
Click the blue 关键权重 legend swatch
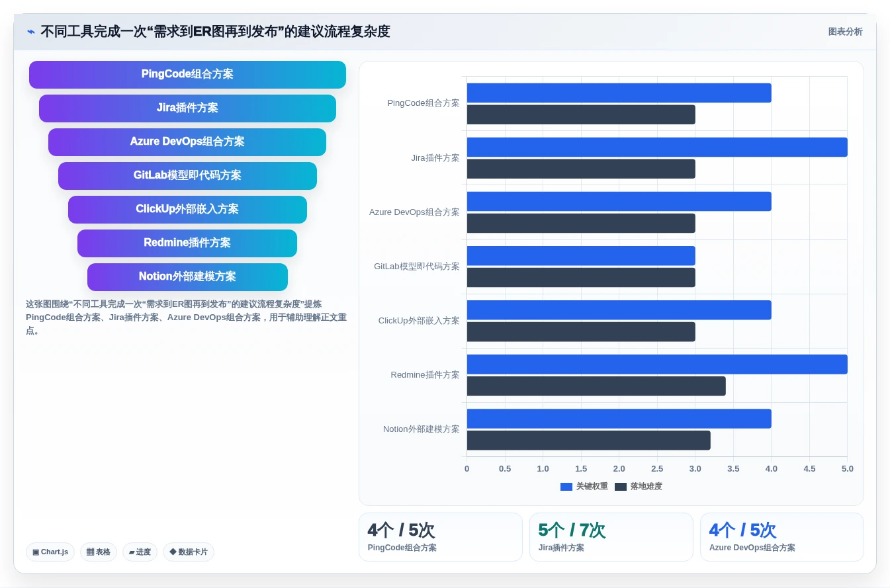click(x=566, y=486)
